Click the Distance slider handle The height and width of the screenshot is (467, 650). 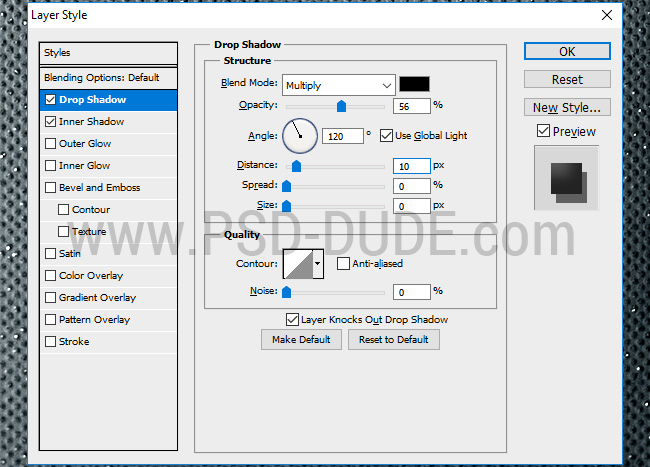coord(296,166)
